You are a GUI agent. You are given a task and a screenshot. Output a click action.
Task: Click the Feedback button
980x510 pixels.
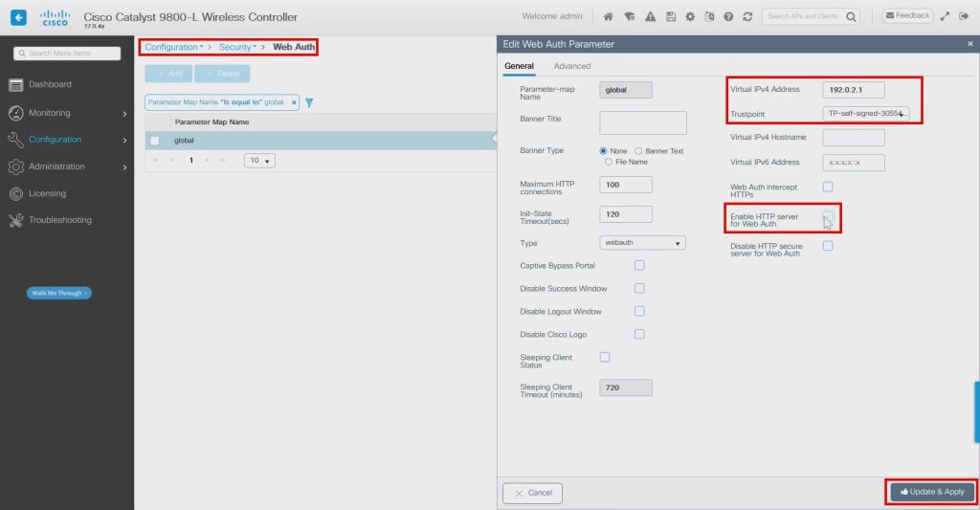907,15
